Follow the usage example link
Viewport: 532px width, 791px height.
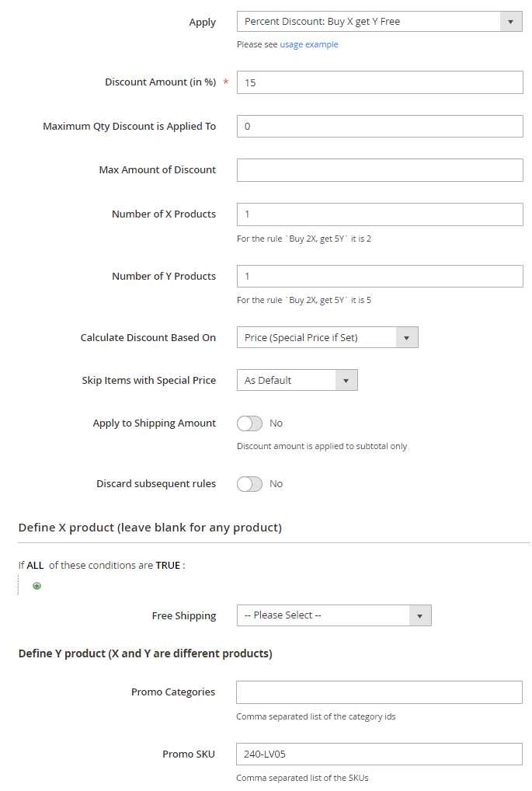tap(309, 44)
